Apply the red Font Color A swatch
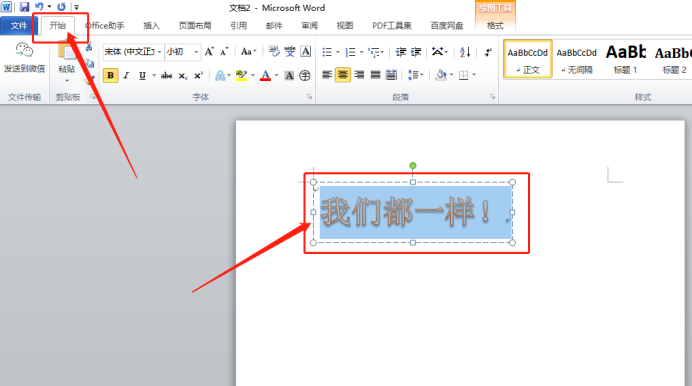 [265, 75]
